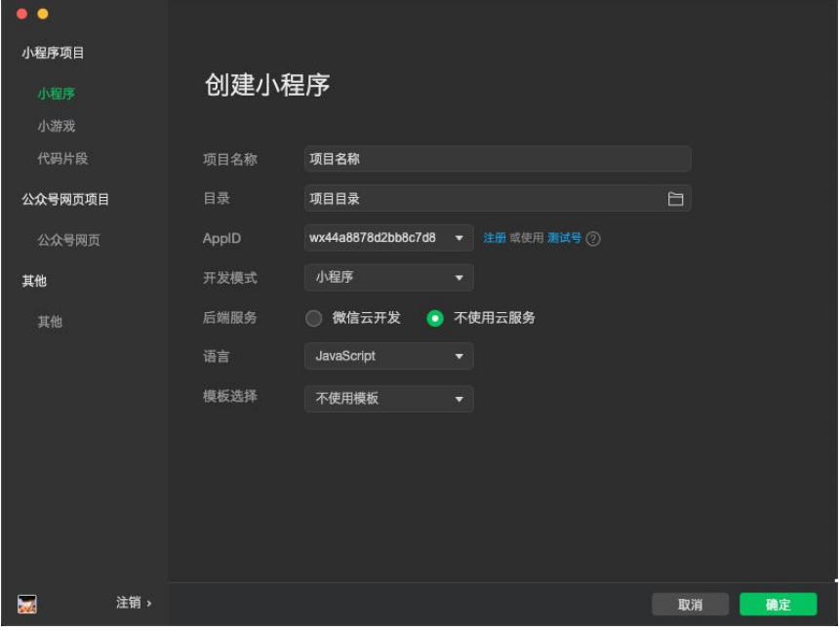This screenshot has height=631, width=840.
Task: Switch to 小游戏 project type
Action: (x=57, y=126)
